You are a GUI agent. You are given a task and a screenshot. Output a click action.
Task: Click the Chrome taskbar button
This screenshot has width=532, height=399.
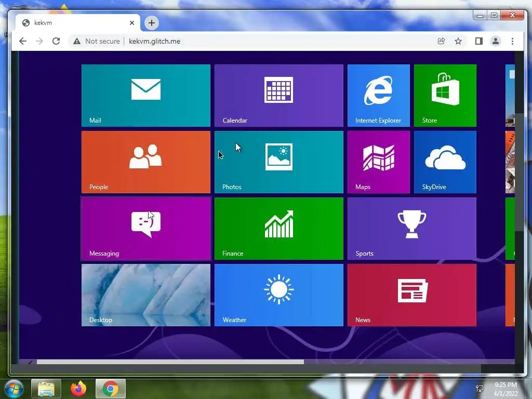[111, 389]
